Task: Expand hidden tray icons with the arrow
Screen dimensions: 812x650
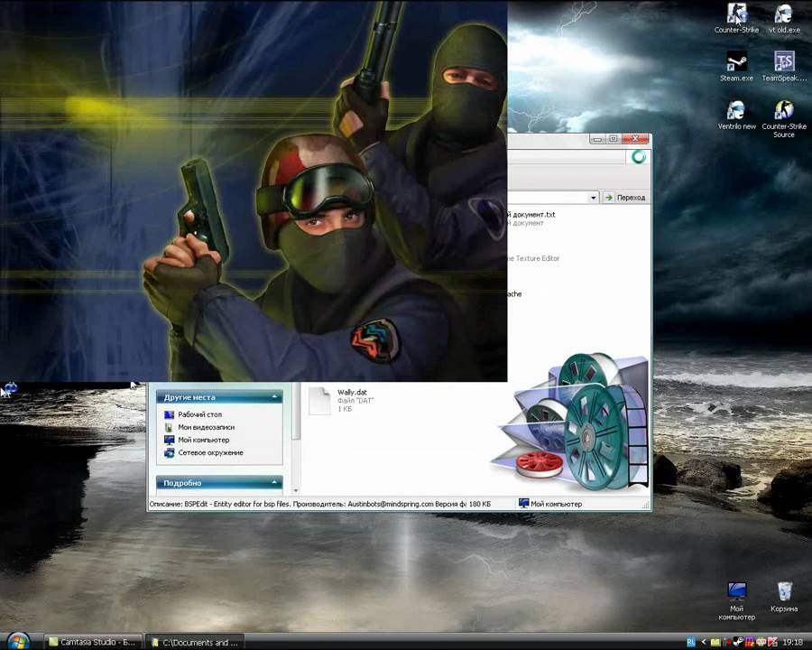Action: click(x=703, y=642)
